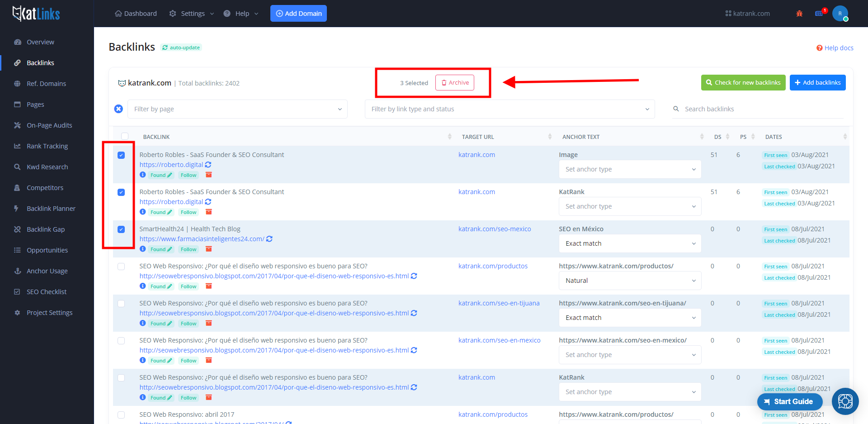Change Exact match for seo-en-tijuana row

pyautogui.click(x=630, y=318)
